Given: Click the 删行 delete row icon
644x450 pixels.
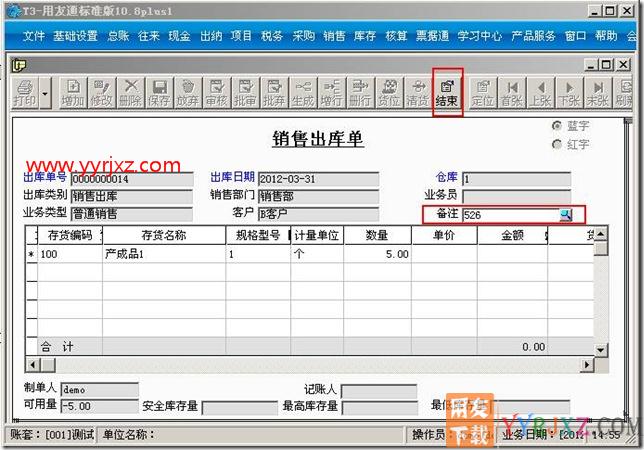Looking at the screenshot, I should click(361, 93).
